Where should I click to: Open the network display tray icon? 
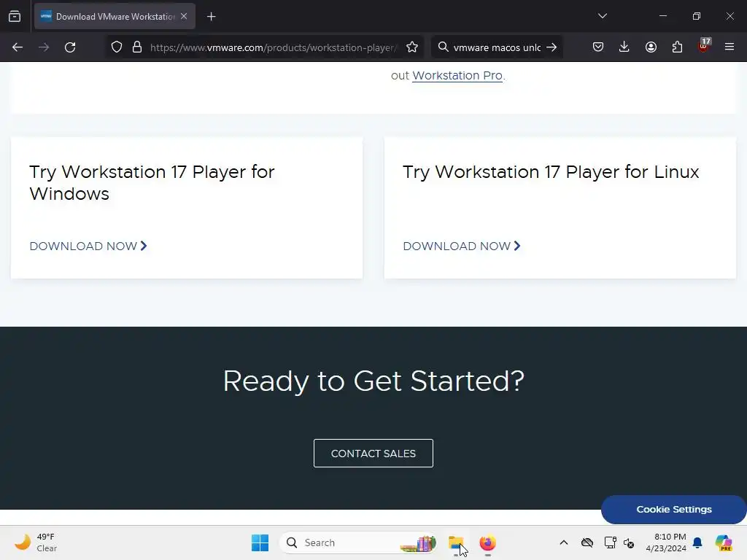point(610,542)
